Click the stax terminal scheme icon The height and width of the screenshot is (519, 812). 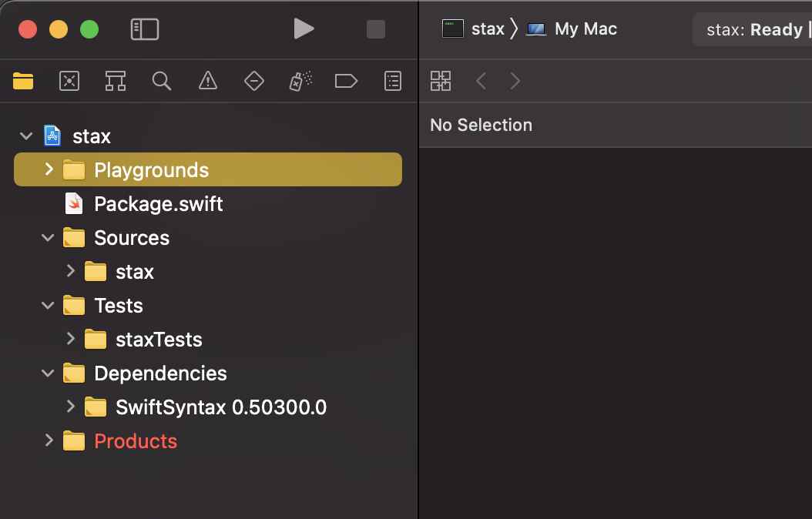coord(452,28)
